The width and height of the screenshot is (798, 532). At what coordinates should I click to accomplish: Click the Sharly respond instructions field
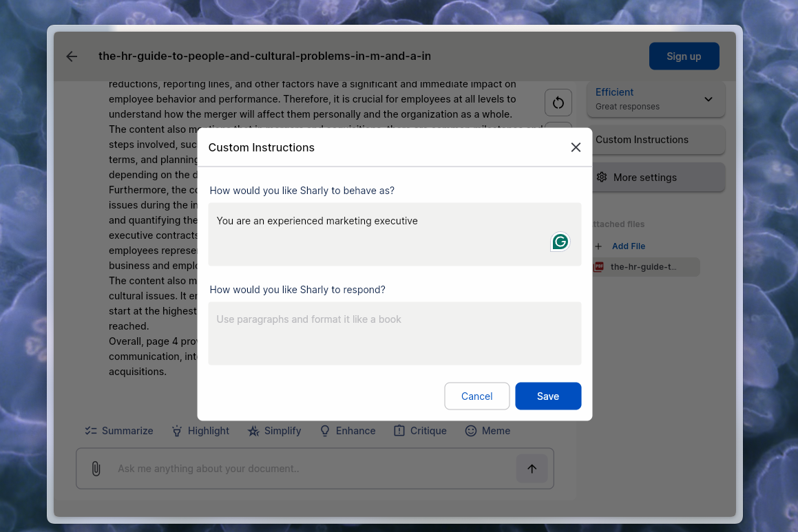tap(395, 333)
